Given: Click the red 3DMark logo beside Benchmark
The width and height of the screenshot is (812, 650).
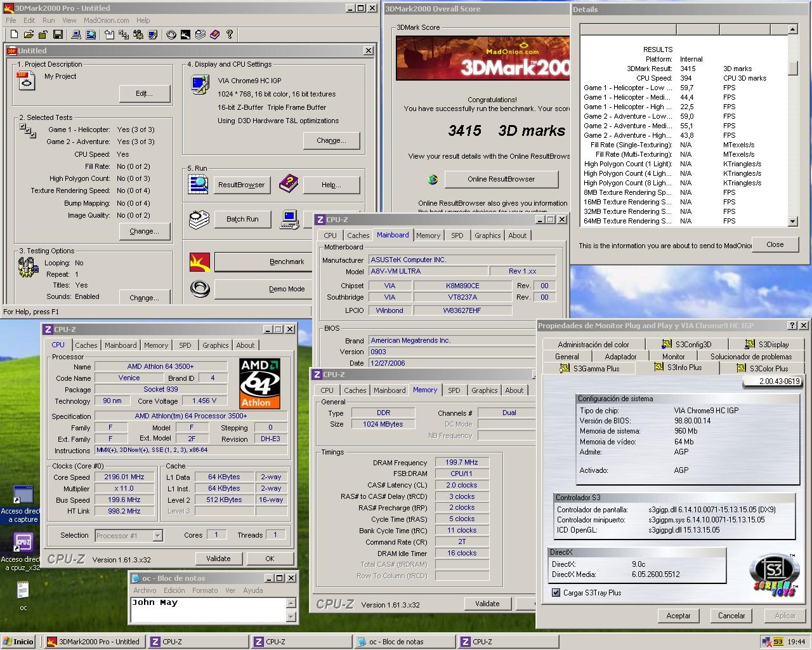Looking at the screenshot, I should 200,262.
